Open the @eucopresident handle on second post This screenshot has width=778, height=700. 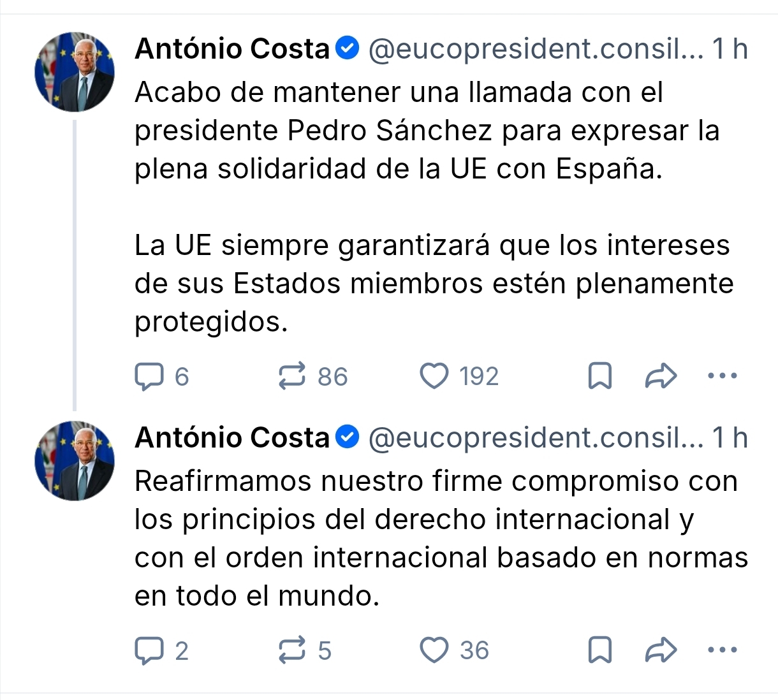536,438
